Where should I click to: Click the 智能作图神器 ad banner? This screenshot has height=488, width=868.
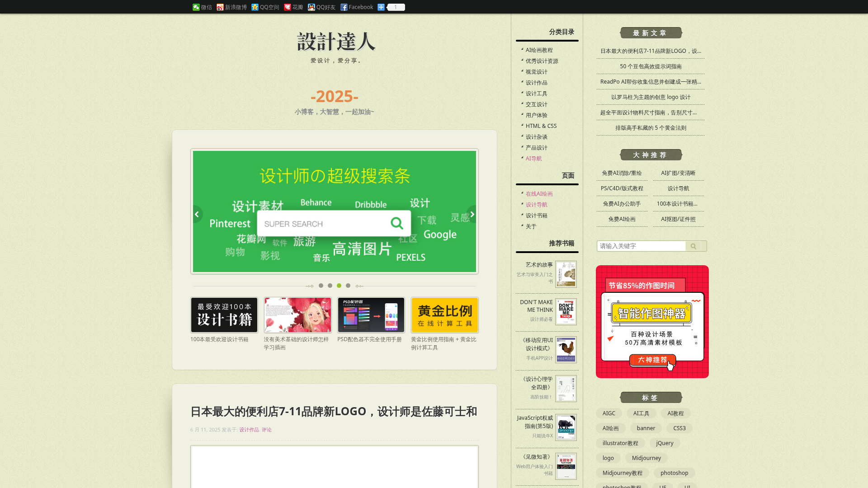tap(652, 322)
